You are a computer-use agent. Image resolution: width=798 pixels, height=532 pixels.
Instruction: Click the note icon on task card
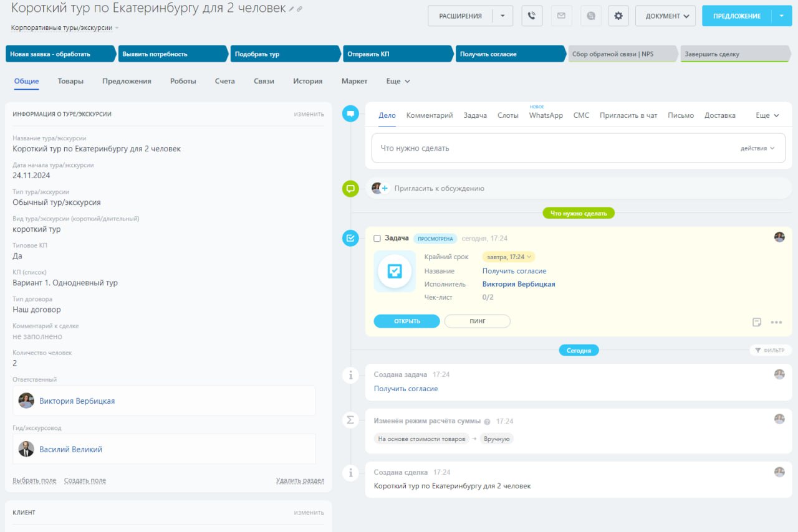pyautogui.click(x=757, y=322)
